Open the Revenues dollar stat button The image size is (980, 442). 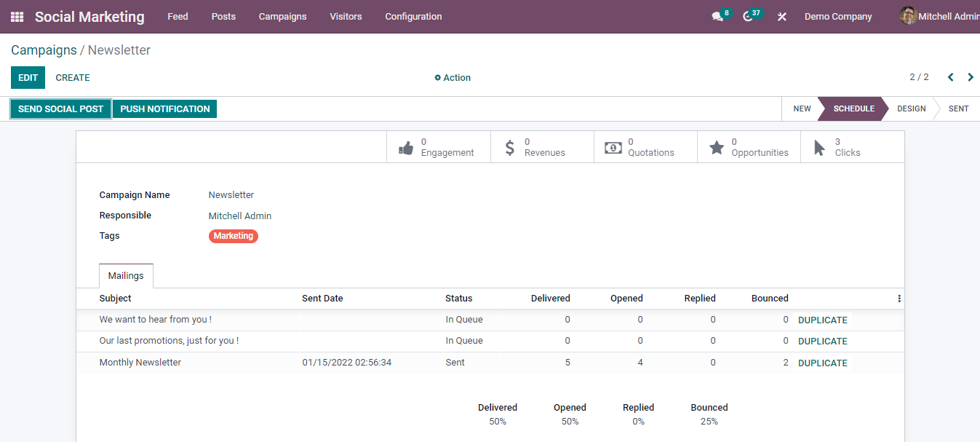(x=542, y=147)
